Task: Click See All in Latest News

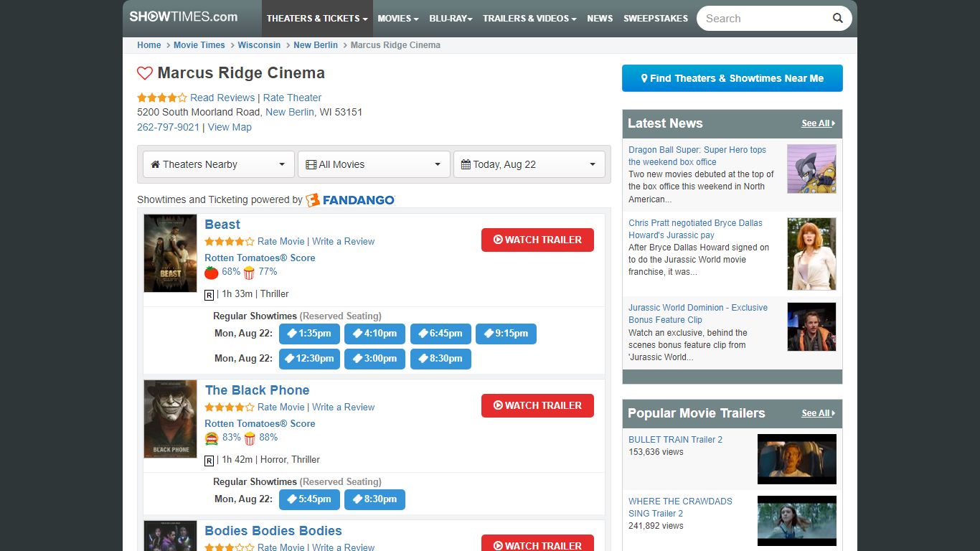Action: pos(818,123)
